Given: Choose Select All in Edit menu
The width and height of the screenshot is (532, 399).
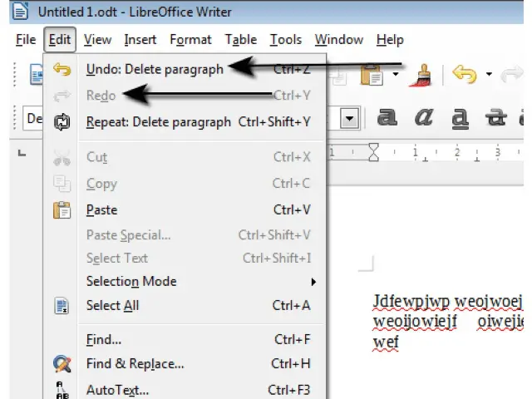Looking at the screenshot, I should tap(185, 305).
